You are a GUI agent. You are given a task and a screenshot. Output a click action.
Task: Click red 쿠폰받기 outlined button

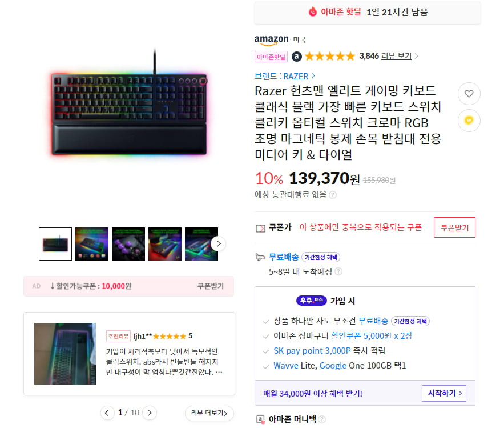click(x=454, y=227)
